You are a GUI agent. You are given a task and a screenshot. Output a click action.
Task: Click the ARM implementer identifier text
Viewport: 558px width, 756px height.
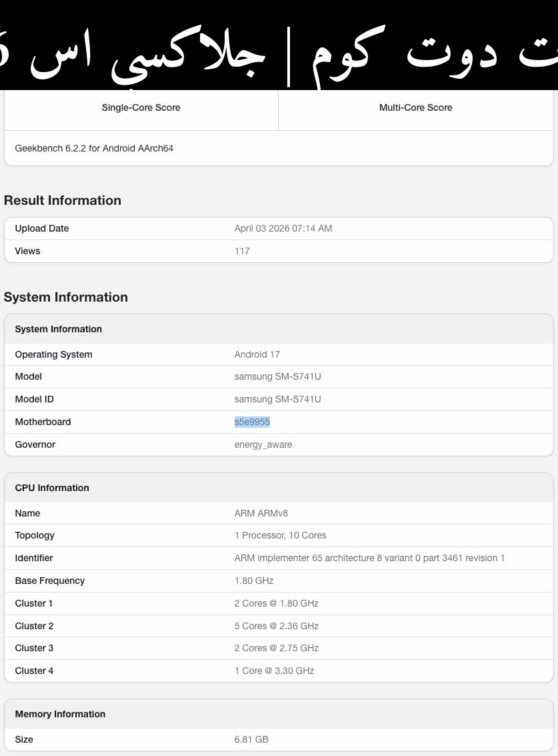[x=369, y=558]
